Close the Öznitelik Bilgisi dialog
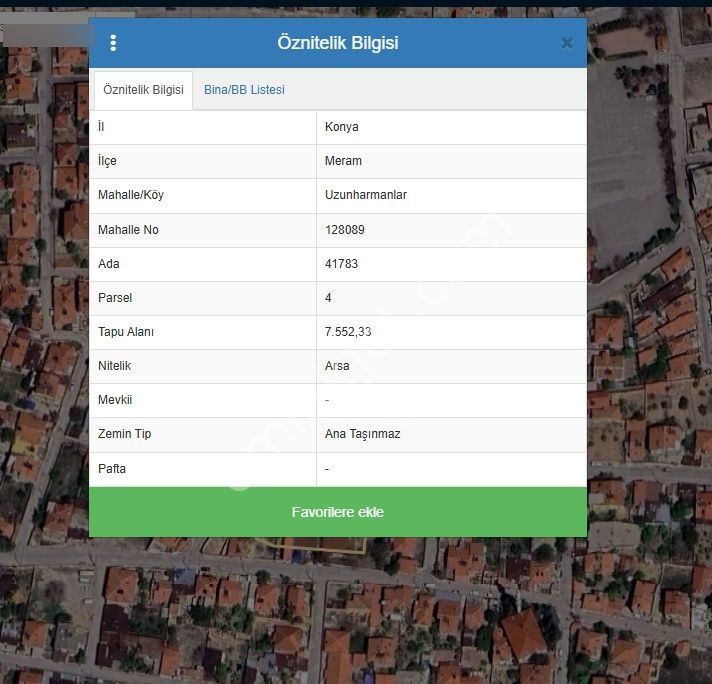The height and width of the screenshot is (684, 712). click(x=566, y=43)
